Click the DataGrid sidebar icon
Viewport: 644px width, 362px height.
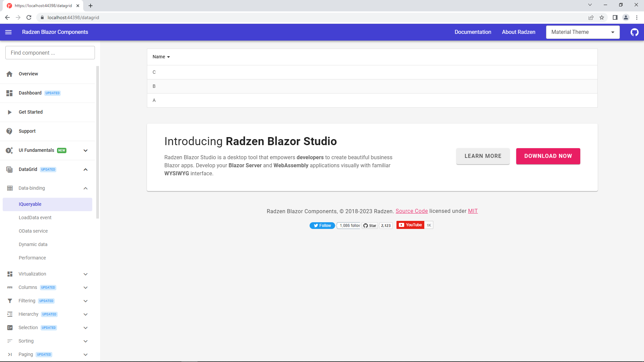(9, 169)
